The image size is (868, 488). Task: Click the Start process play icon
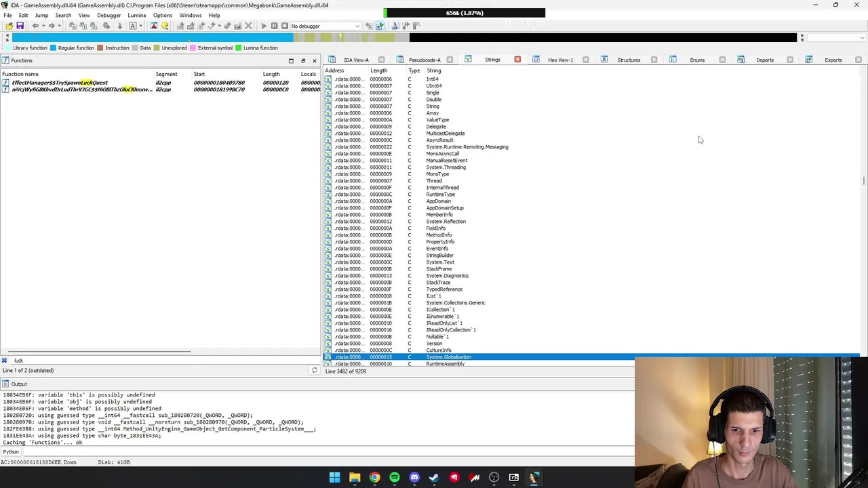click(x=263, y=26)
